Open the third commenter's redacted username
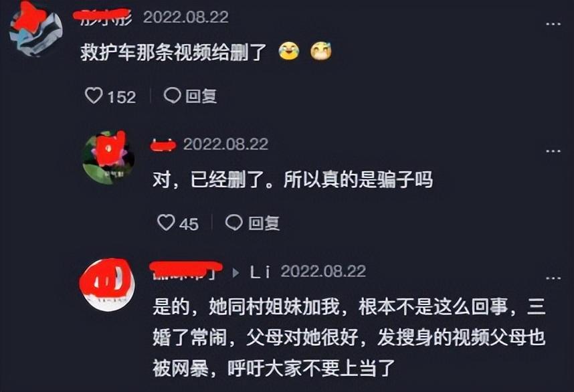The height and width of the screenshot is (392, 574). [187, 271]
